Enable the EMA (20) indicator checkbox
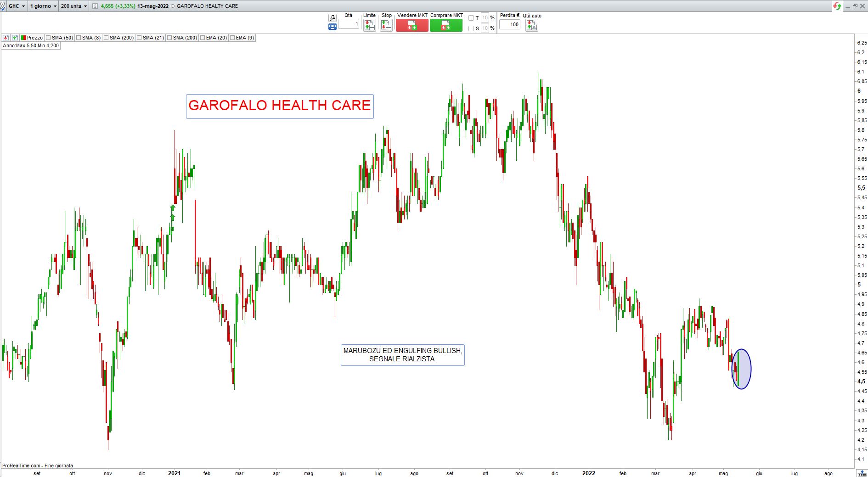868x477 pixels. pos(203,38)
